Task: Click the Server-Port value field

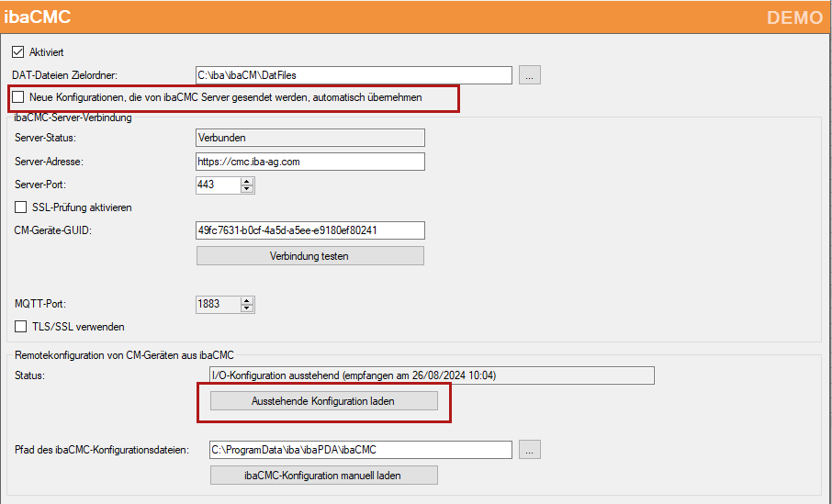Action: point(218,185)
